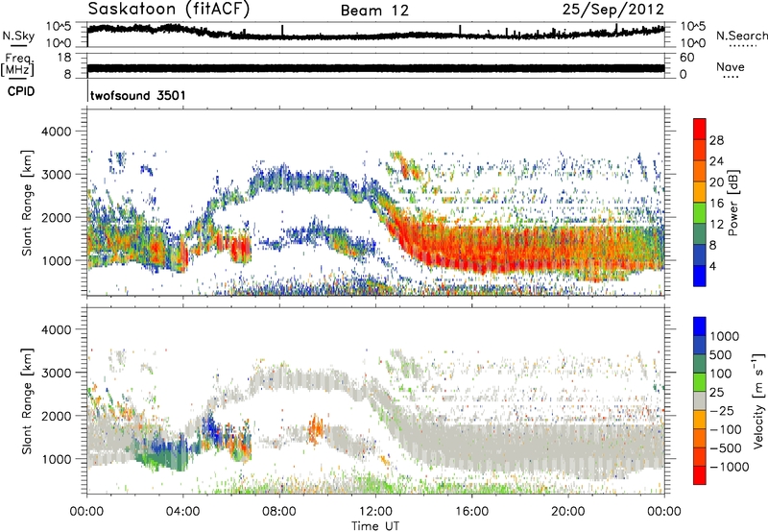Click the '20:00' time axis tick label
This screenshot has width=768, height=532.
pos(567,512)
